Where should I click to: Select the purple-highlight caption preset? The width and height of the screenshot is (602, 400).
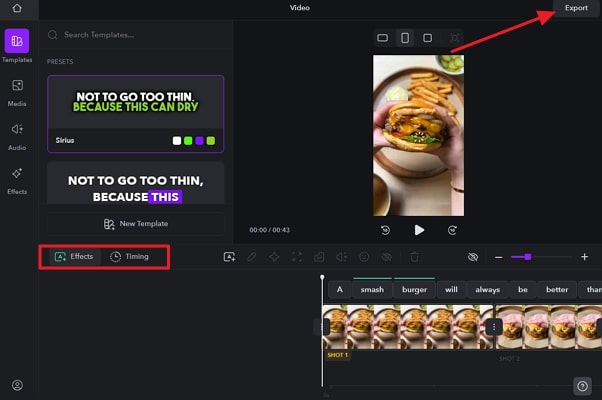pos(136,183)
